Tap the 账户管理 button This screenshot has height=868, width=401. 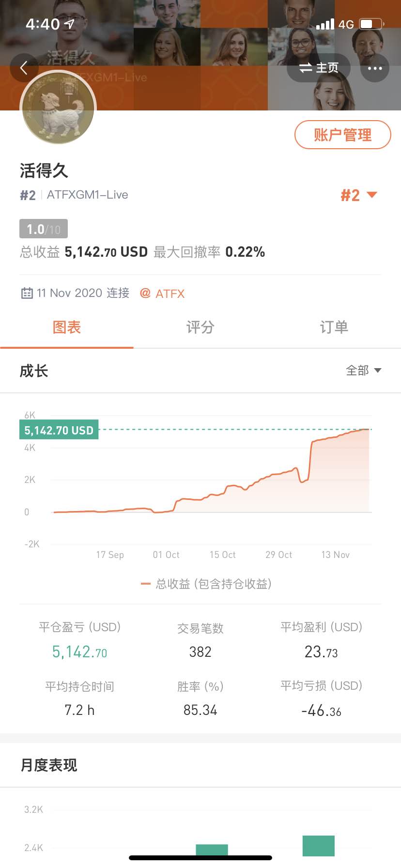(x=343, y=135)
